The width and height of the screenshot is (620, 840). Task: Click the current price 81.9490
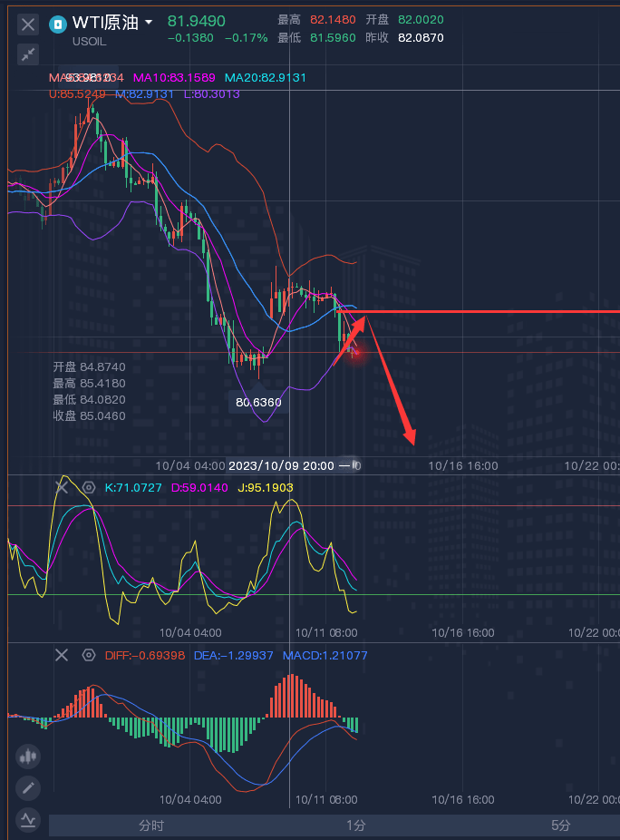pos(197,21)
